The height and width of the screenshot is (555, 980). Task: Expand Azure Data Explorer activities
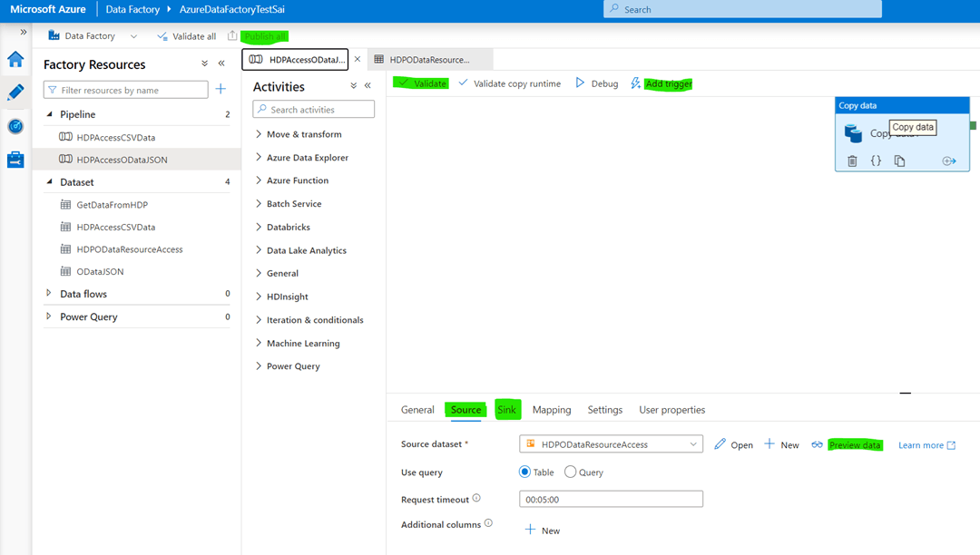point(301,157)
